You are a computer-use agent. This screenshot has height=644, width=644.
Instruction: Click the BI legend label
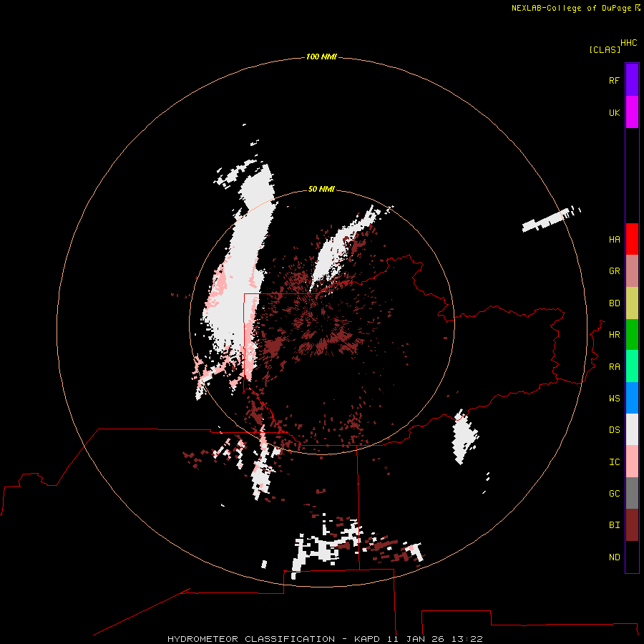pyautogui.click(x=614, y=525)
